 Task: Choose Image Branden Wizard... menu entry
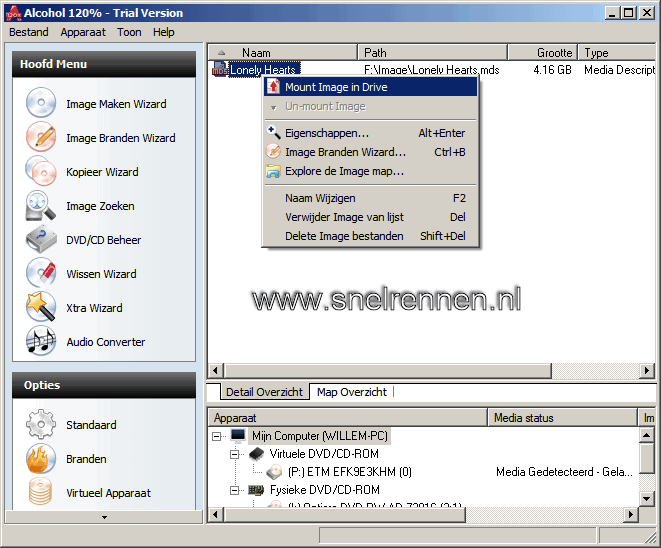[x=371, y=152]
